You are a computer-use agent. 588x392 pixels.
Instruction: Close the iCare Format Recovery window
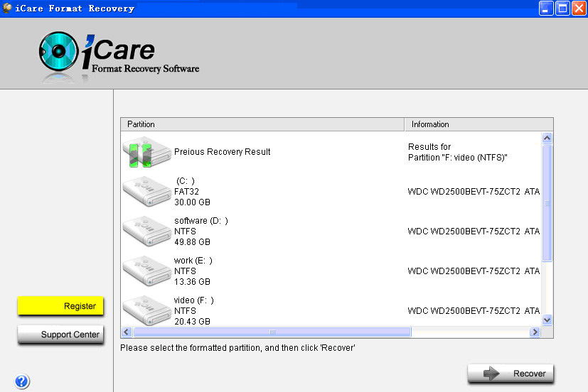pyautogui.click(x=579, y=8)
